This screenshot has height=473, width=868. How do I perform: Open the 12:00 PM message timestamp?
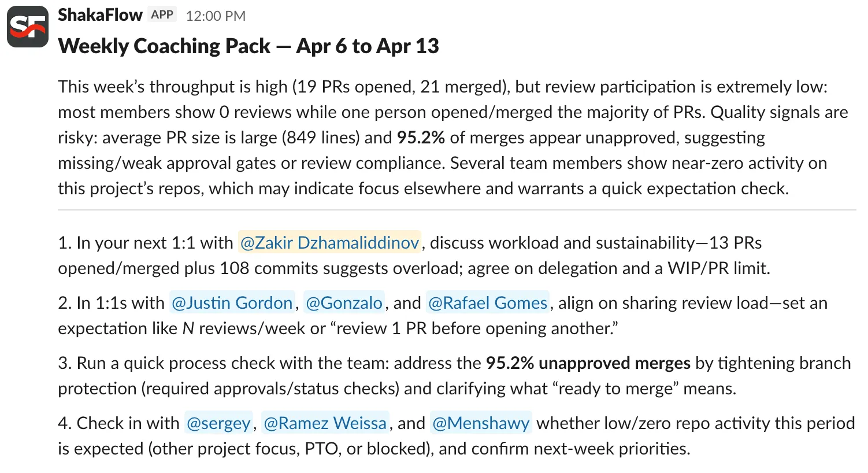point(216,16)
